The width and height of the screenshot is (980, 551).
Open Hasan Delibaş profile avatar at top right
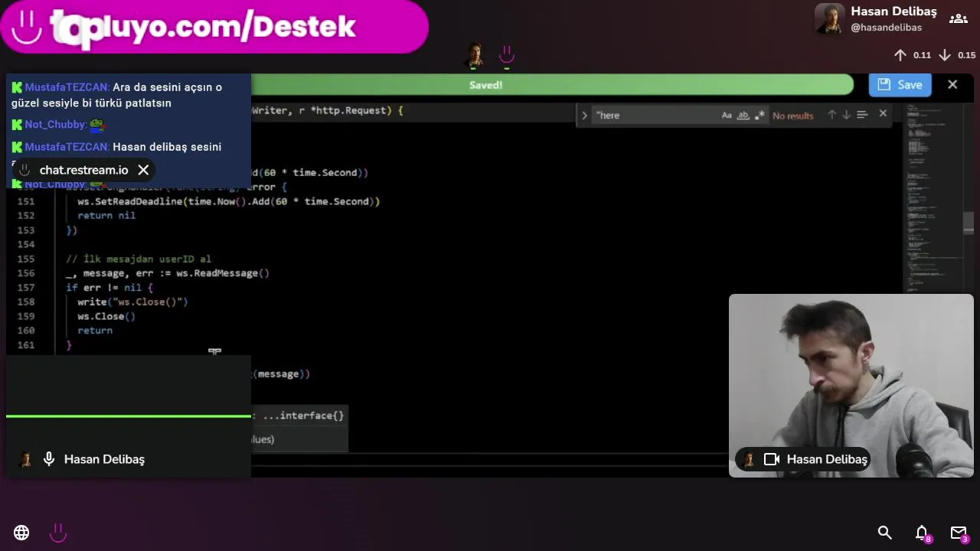[829, 19]
